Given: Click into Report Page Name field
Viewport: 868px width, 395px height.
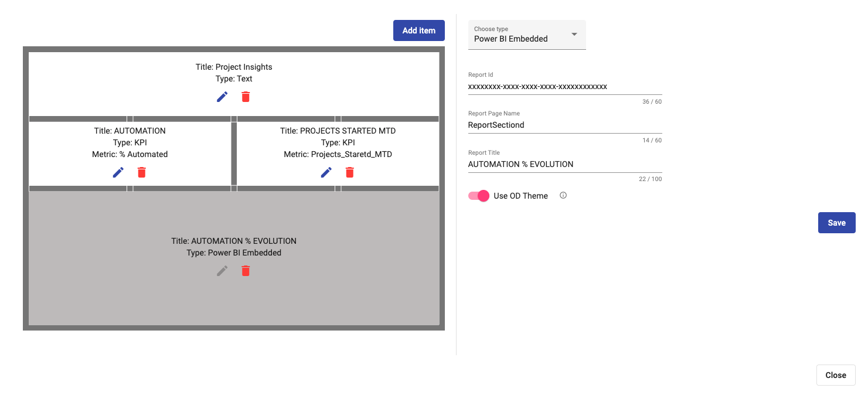Looking at the screenshot, I should point(565,125).
